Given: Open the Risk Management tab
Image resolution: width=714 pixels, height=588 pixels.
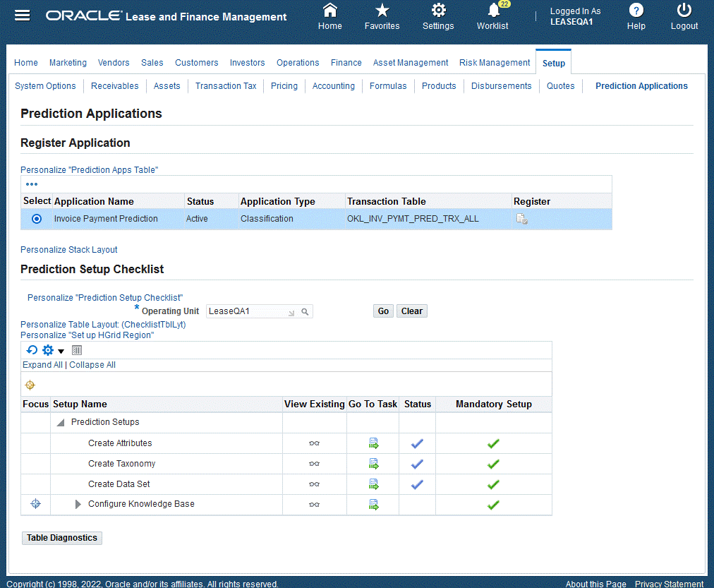Looking at the screenshot, I should (495, 62).
